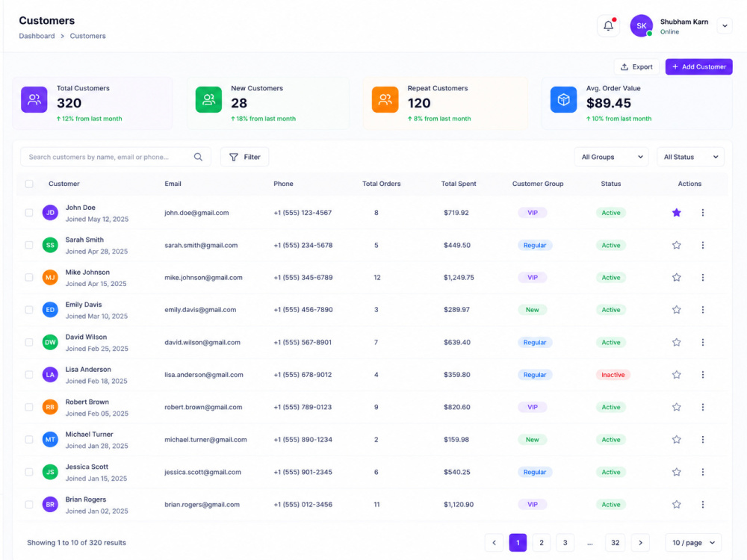Toggle the select-all header checkbox

click(x=29, y=184)
